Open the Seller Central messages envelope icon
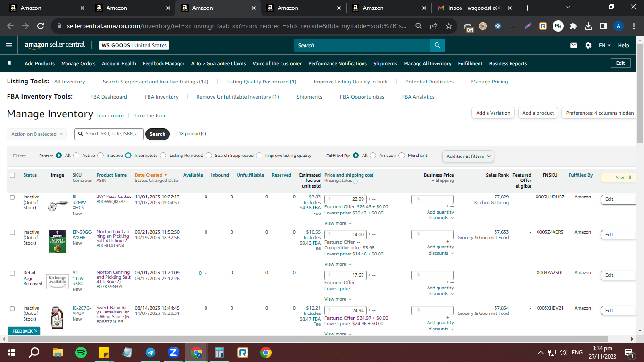 coord(574,45)
